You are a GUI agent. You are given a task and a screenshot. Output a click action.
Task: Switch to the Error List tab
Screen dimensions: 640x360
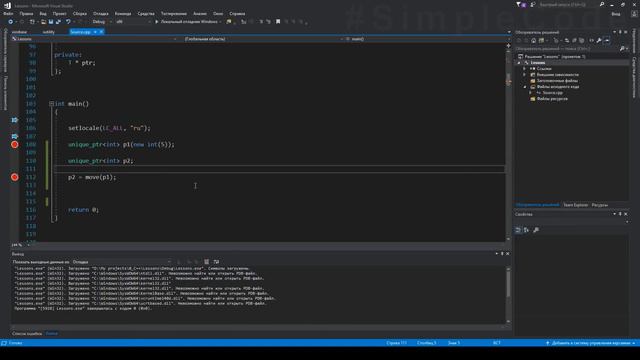pos(27,333)
